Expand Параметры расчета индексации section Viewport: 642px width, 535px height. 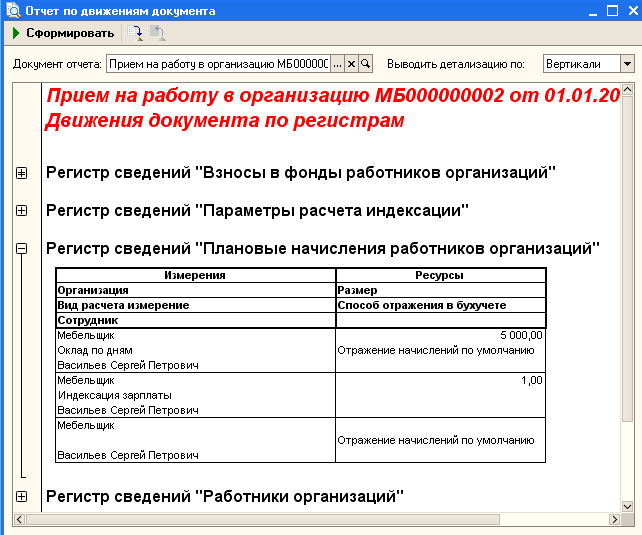pos(21,210)
